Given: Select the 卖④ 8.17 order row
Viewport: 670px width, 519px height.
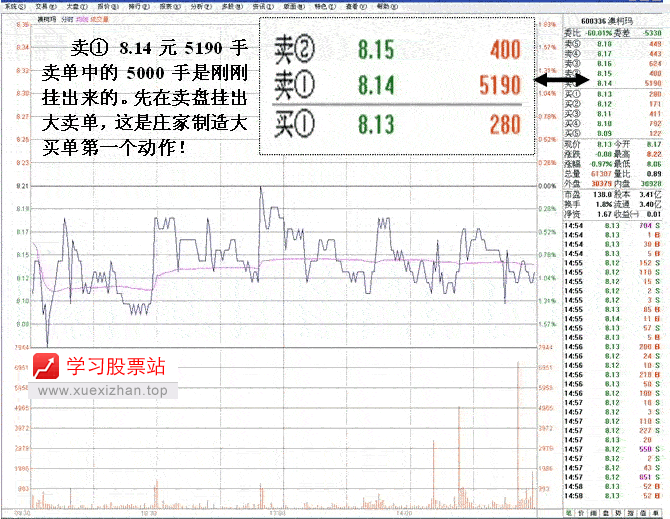Looking at the screenshot, I should [x=613, y=53].
